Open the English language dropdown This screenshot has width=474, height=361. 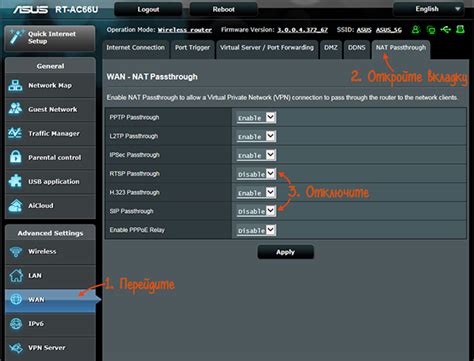429,9
